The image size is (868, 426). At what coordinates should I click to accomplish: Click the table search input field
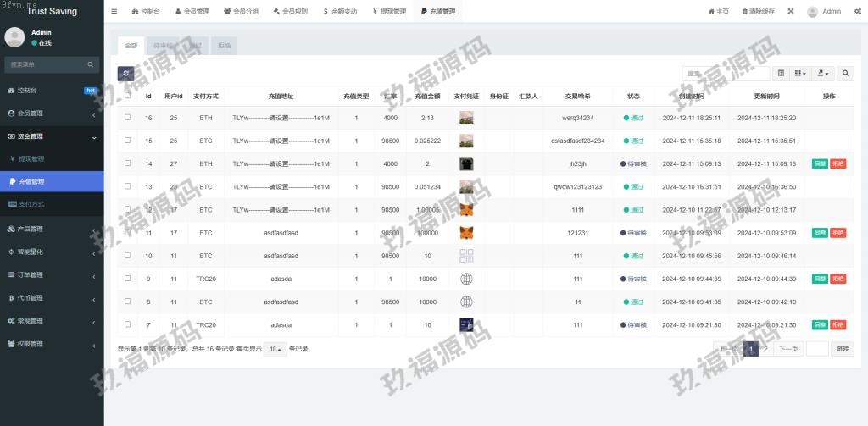click(x=714, y=74)
